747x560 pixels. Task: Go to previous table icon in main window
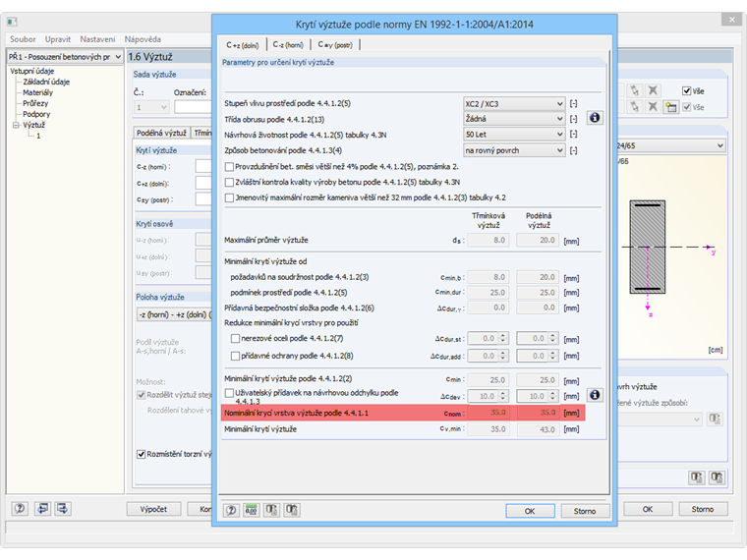point(43,509)
